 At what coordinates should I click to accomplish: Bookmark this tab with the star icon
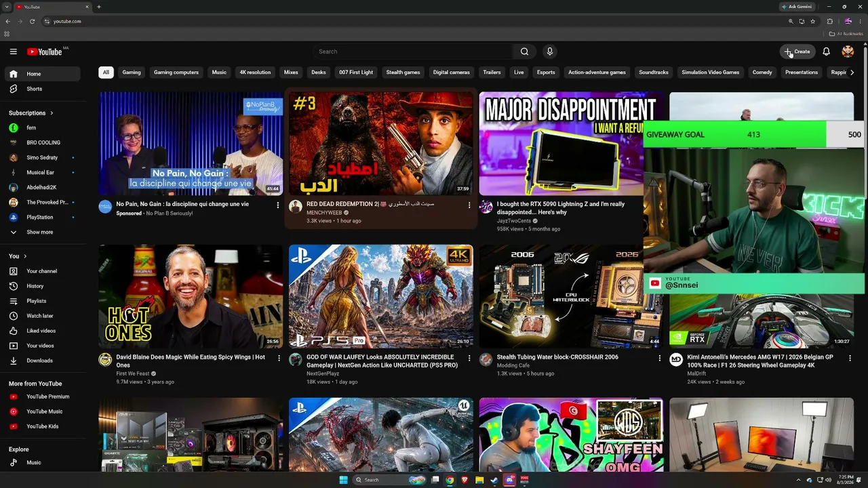(812, 21)
